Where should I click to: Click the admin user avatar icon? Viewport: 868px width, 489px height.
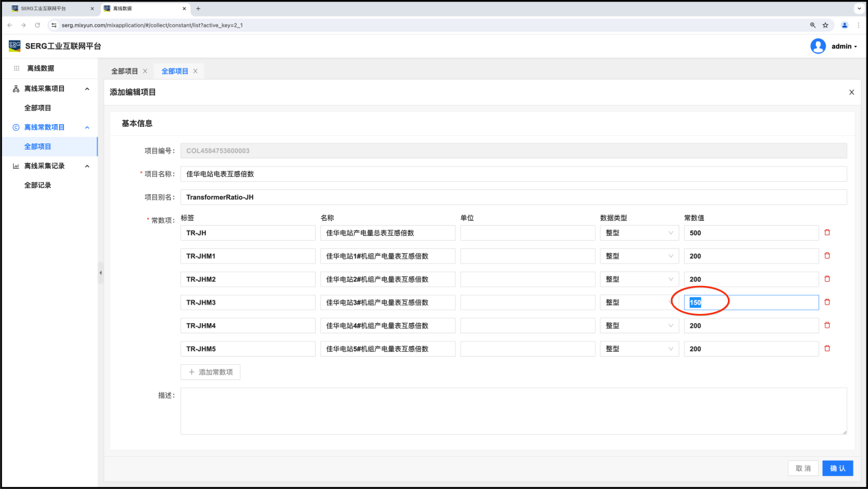pyautogui.click(x=818, y=46)
